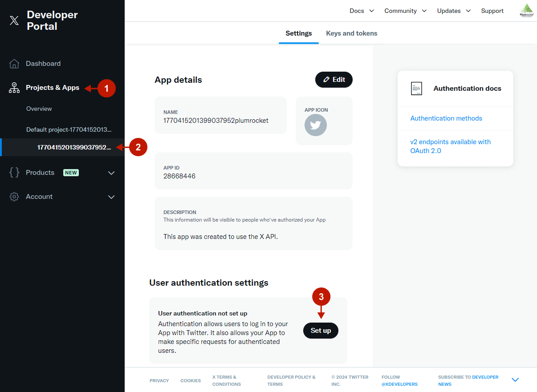Click the © 2024 Twitter Inc. footer text
The height and width of the screenshot is (392, 537).
(x=350, y=380)
